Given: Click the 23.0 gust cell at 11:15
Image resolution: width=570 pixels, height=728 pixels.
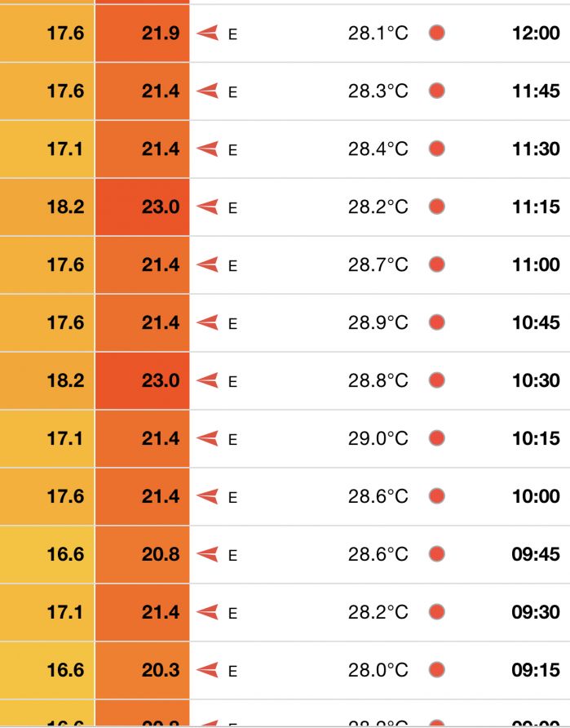Looking at the screenshot, I should pyautogui.click(x=143, y=207).
